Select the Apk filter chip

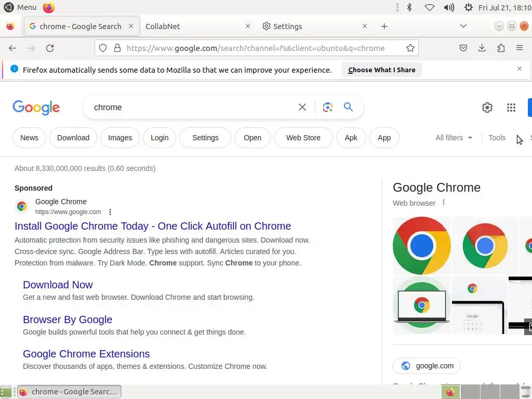(x=351, y=138)
